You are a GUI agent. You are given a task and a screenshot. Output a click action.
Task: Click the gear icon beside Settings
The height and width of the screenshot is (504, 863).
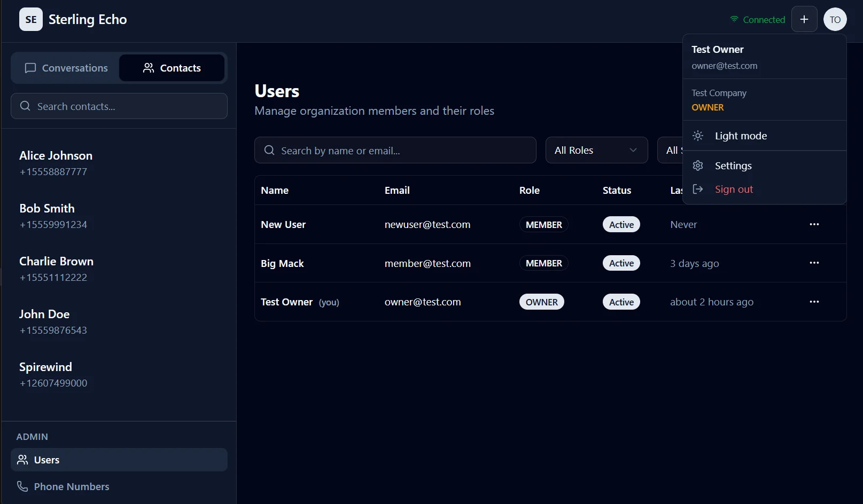coord(698,166)
